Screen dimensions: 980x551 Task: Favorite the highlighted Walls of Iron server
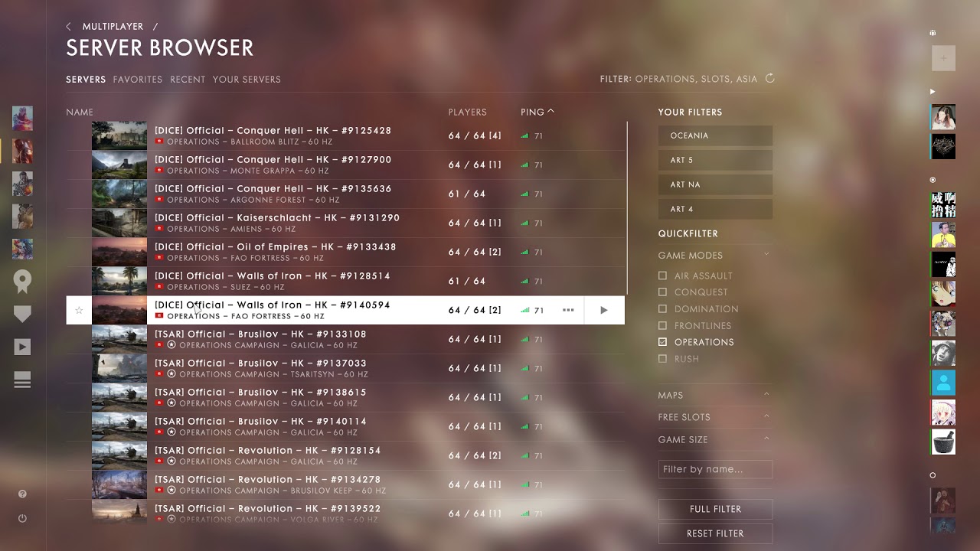point(79,310)
